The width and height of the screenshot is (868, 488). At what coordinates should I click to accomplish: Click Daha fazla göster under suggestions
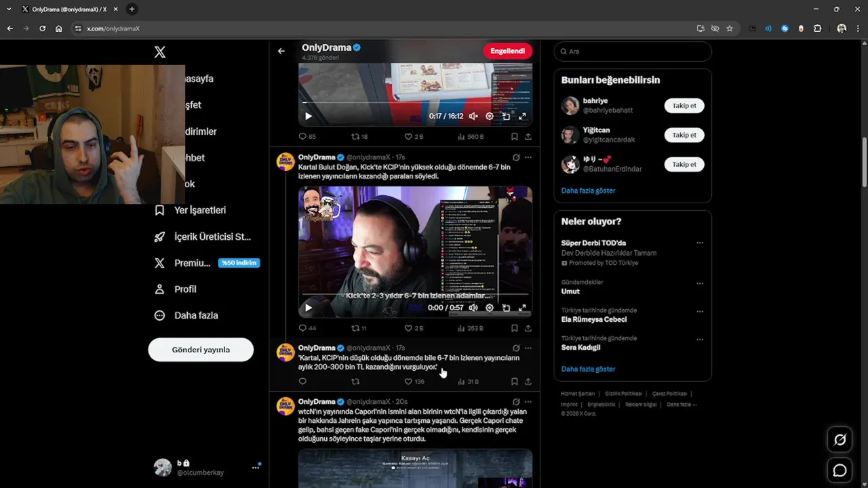(588, 190)
